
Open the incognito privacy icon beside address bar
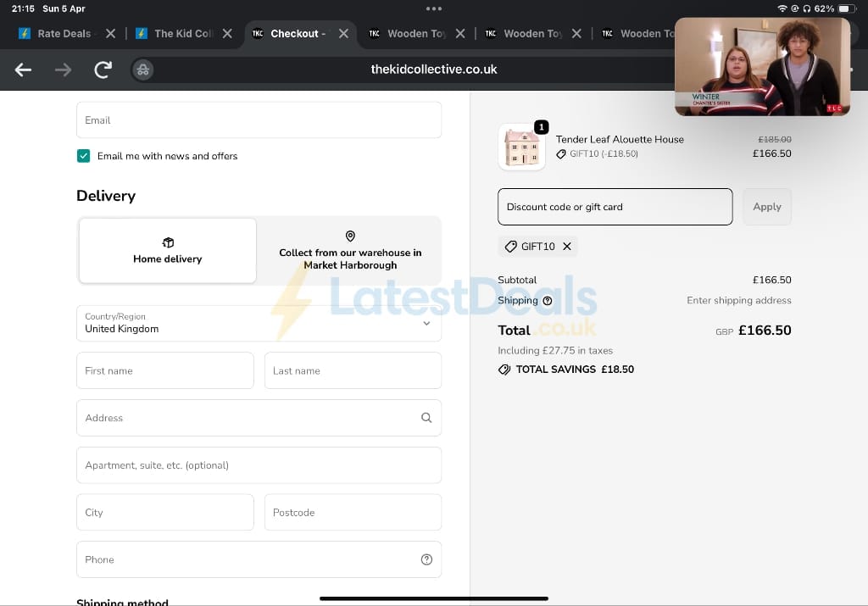(142, 69)
